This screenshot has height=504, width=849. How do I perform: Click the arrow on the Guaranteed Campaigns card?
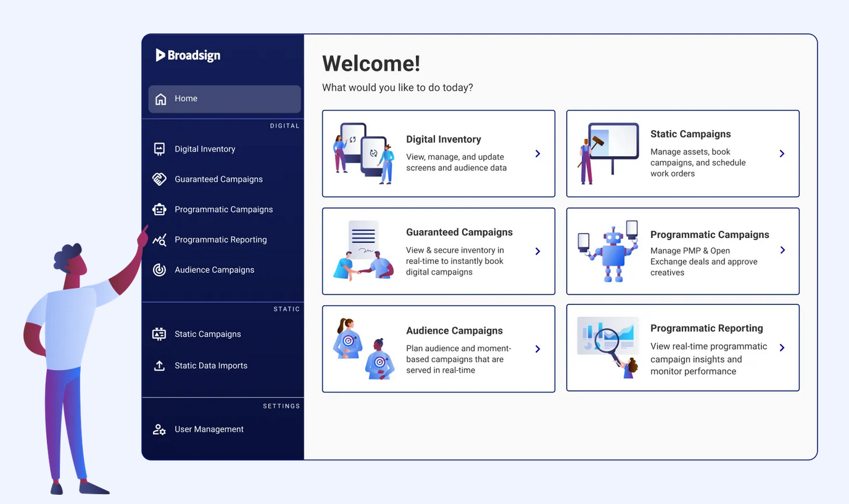coord(537,251)
